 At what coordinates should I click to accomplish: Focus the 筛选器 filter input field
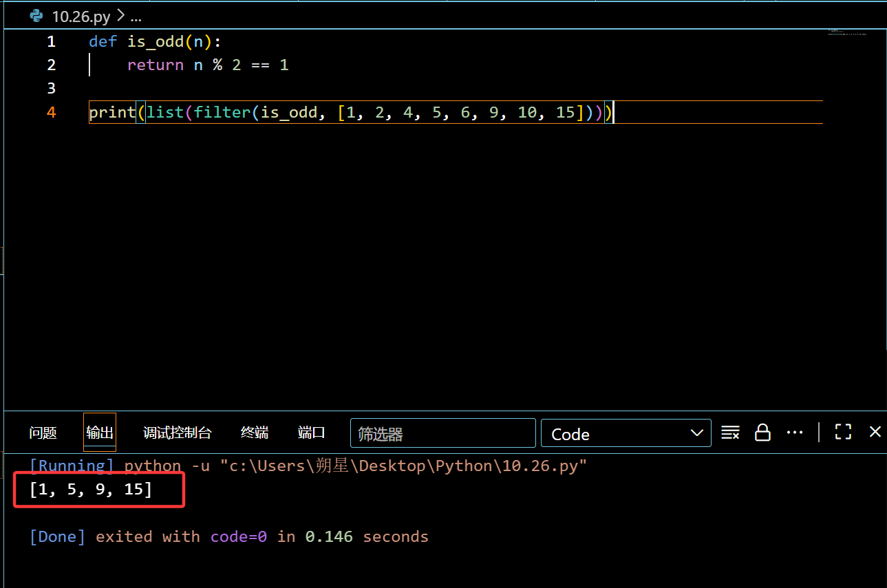(x=442, y=434)
